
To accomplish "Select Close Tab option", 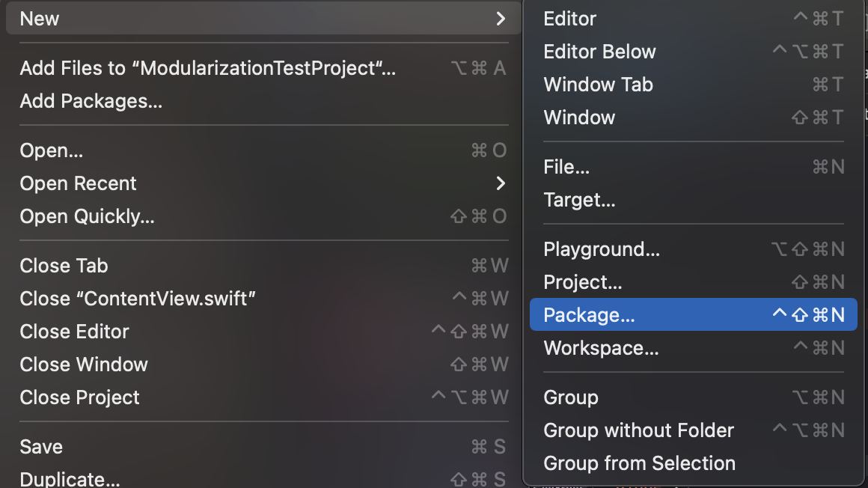I will coord(64,266).
